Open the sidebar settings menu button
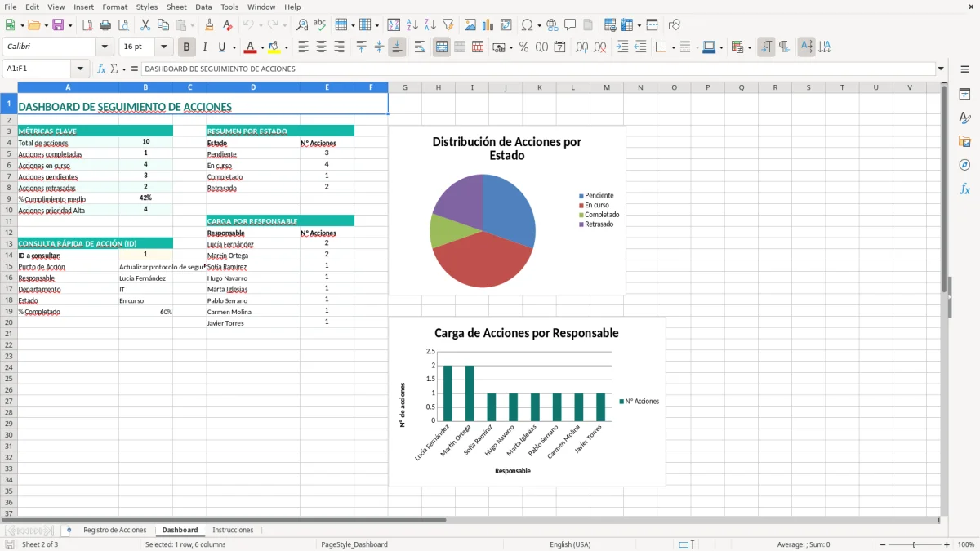 point(964,69)
